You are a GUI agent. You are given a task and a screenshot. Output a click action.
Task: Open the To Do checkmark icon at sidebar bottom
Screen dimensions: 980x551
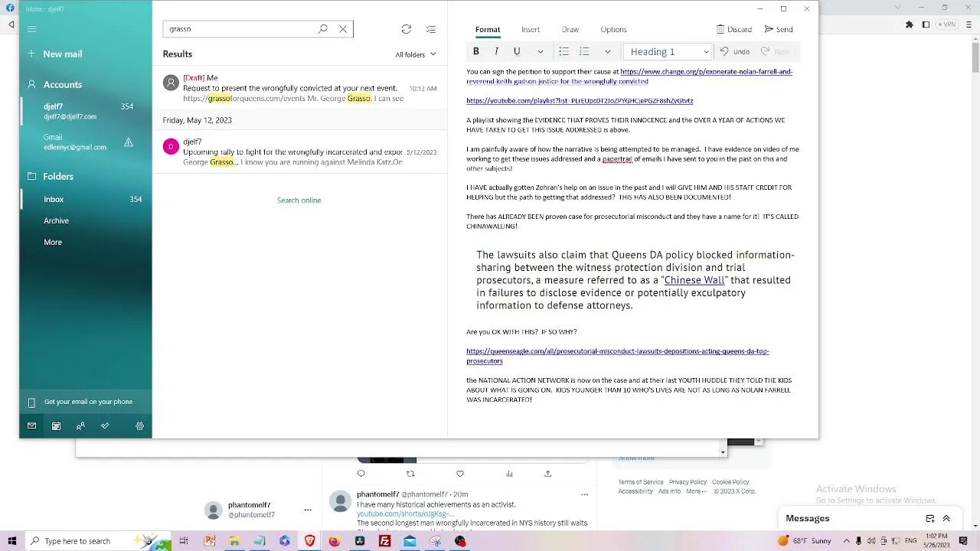coord(105,426)
